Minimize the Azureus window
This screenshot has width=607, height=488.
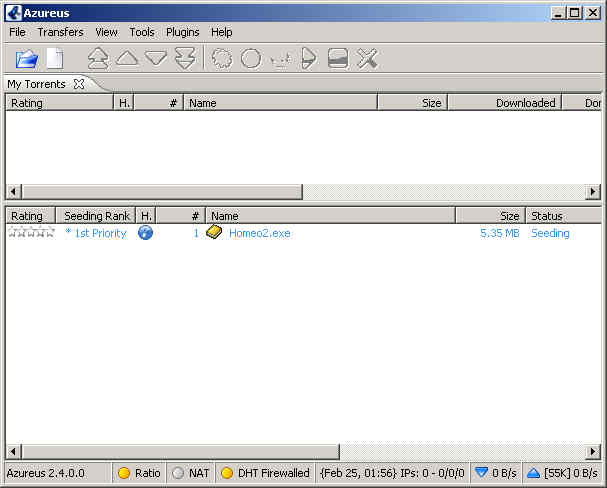click(x=558, y=13)
